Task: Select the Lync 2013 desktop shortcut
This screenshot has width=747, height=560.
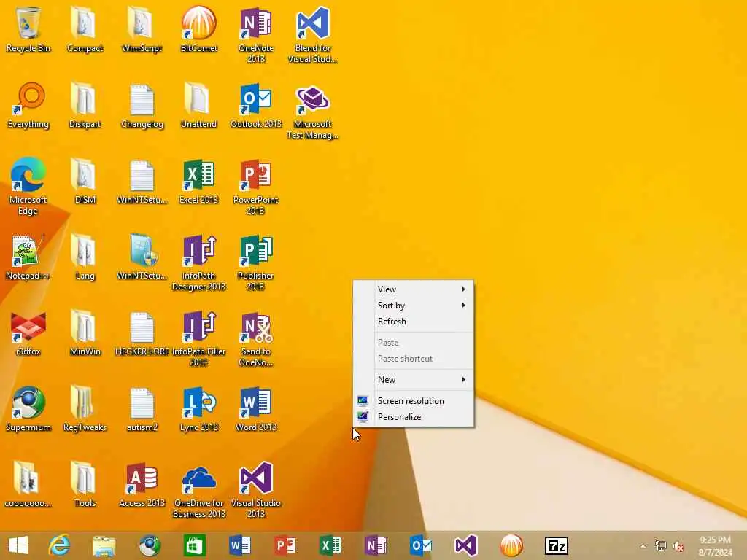Action: [x=198, y=408]
